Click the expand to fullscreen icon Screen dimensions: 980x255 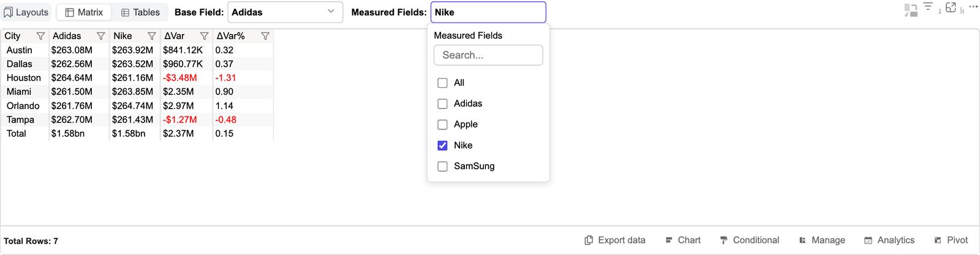(951, 7)
